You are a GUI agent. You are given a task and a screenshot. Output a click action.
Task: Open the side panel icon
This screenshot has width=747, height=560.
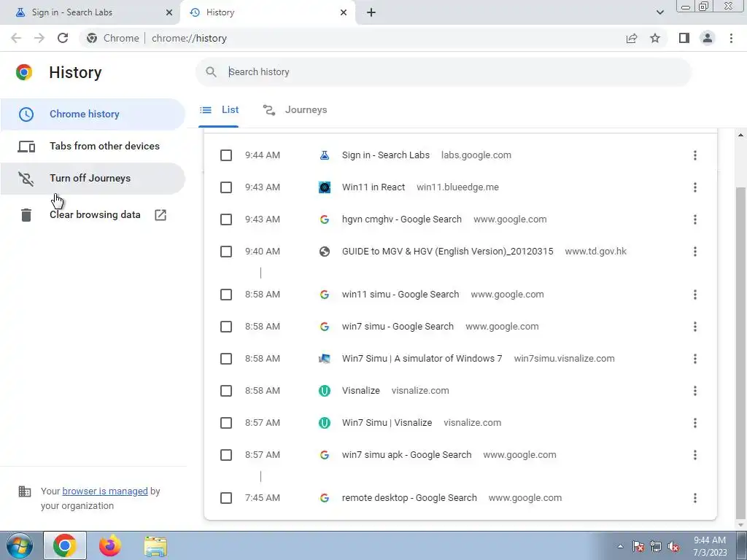pyautogui.click(x=684, y=38)
